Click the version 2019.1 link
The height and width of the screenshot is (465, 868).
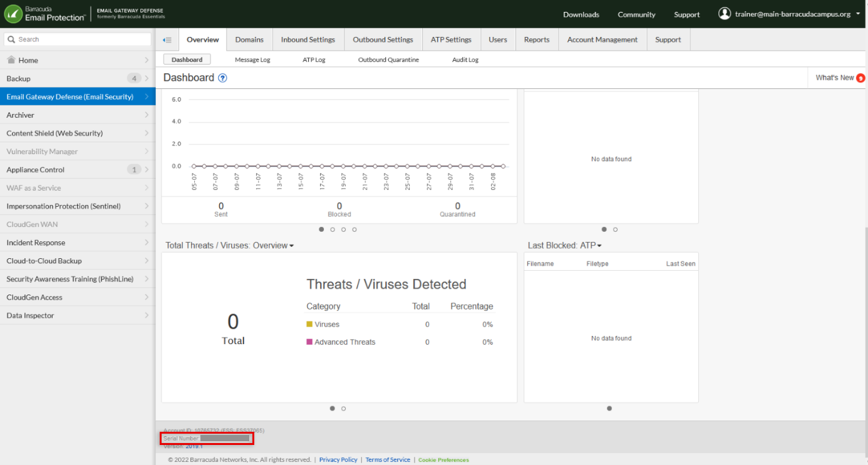[x=194, y=446]
